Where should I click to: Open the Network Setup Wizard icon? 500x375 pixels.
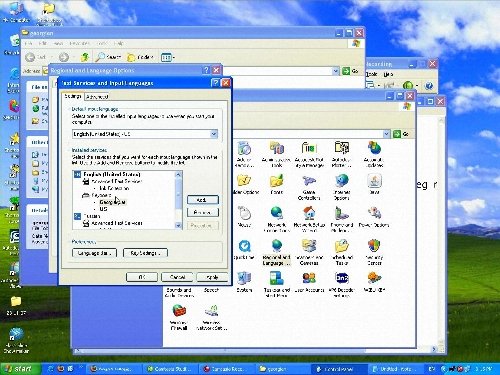click(309, 219)
